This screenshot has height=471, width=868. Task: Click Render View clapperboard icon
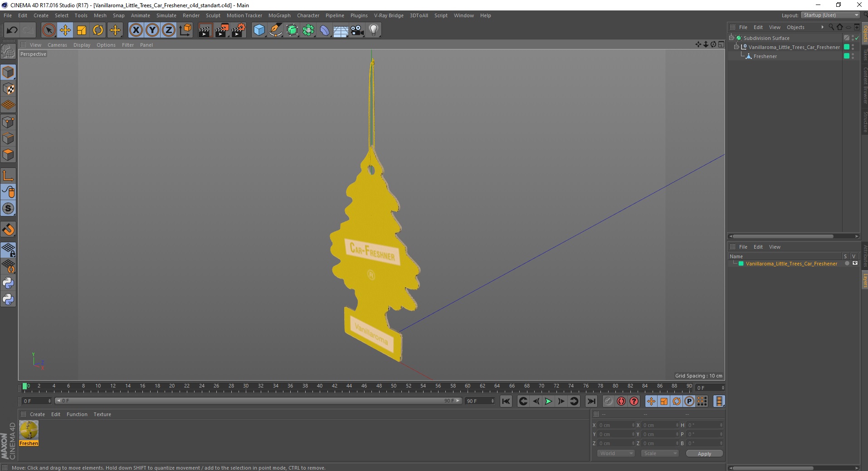(205, 30)
